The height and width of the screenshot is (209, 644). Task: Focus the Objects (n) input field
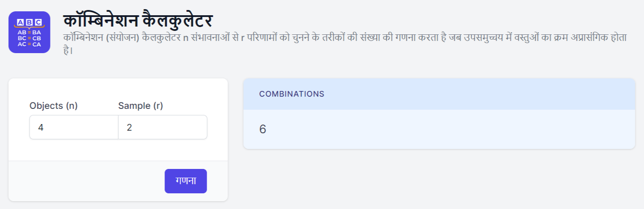coord(74,127)
